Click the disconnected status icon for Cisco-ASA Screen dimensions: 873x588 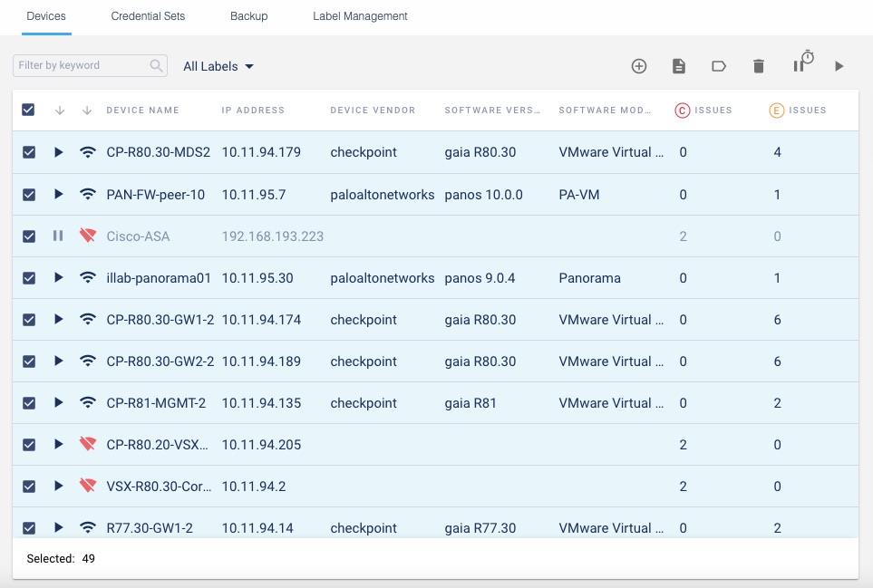pos(88,236)
